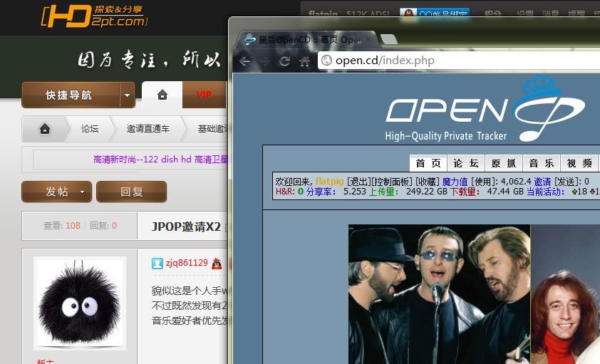Select the 论坛 tab on OpenCD
The image size is (600, 364).
tap(466, 163)
